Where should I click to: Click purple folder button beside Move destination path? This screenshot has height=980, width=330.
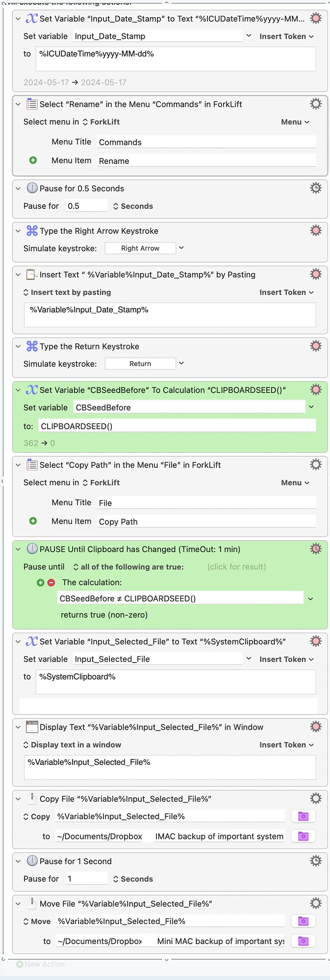pyautogui.click(x=304, y=941)
